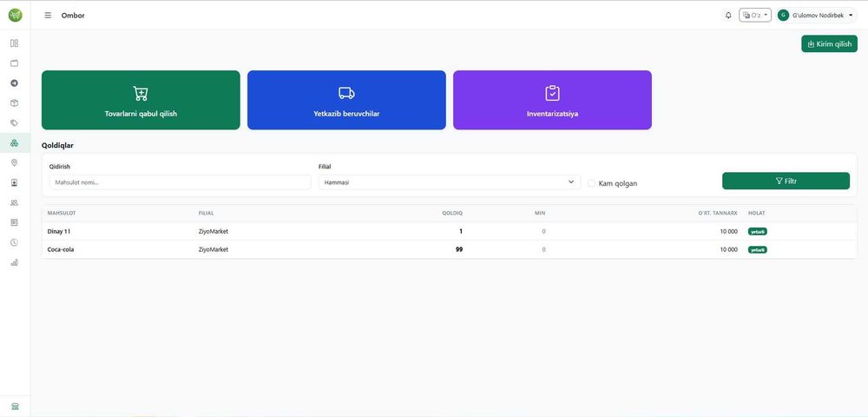Click the Ombor page title
The image size is (868, 417).
coord(73,16)
